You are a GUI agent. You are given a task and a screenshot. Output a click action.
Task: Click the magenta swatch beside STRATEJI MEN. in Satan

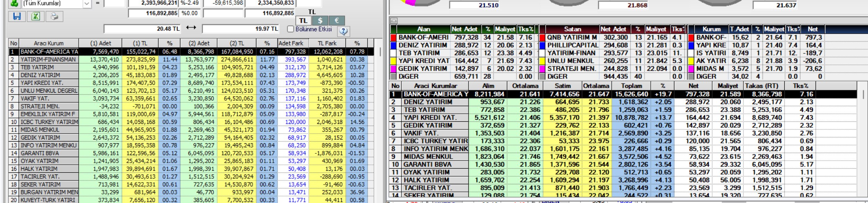pos(542,69)
